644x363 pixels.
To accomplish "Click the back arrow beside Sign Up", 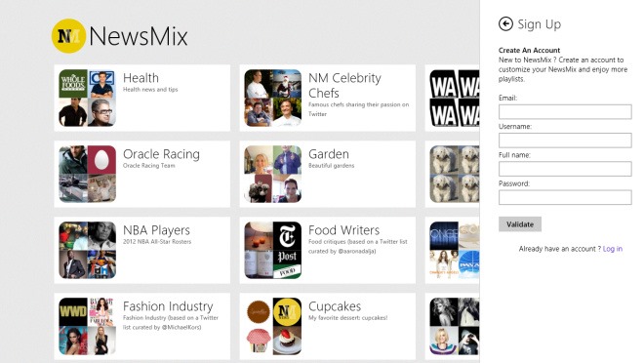I will coord(505,24).
